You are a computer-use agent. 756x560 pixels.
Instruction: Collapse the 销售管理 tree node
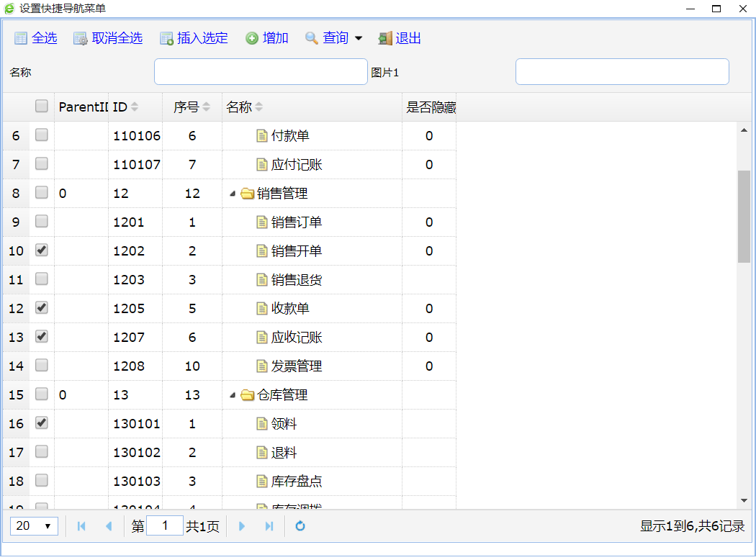coord(232,194)
